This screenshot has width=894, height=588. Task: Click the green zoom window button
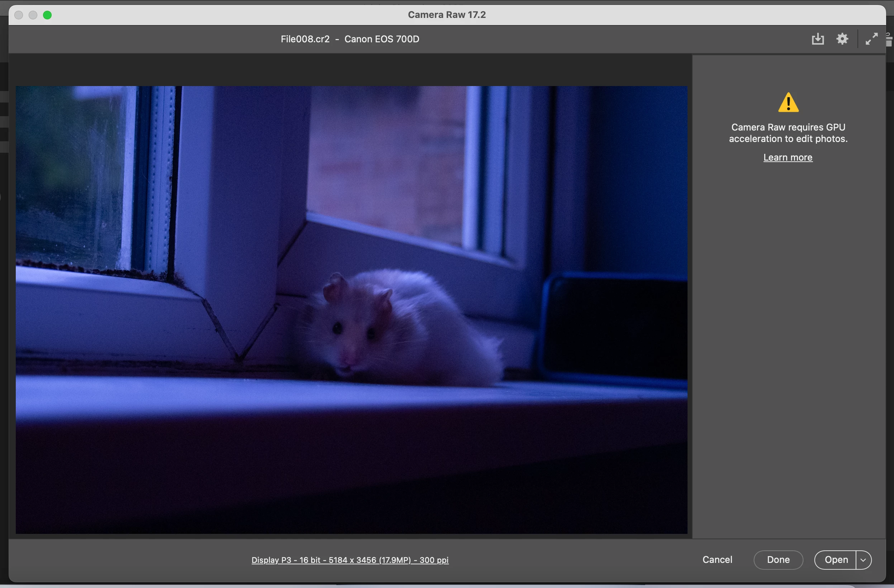click(x=47, y=15)
